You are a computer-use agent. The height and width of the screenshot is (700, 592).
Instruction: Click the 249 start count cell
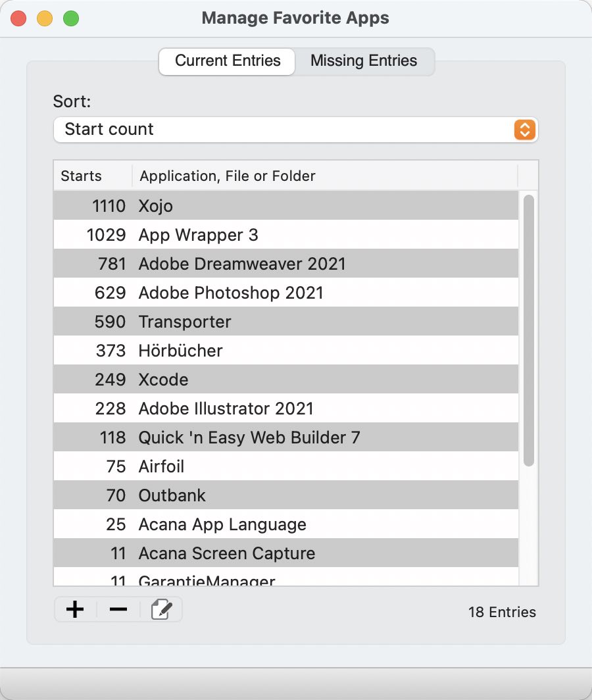point(111,380)
